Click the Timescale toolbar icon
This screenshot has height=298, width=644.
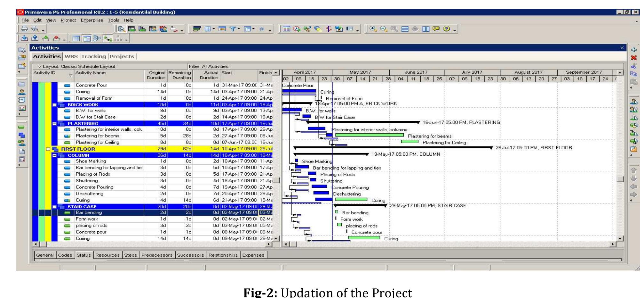click(x=222, y=29)
